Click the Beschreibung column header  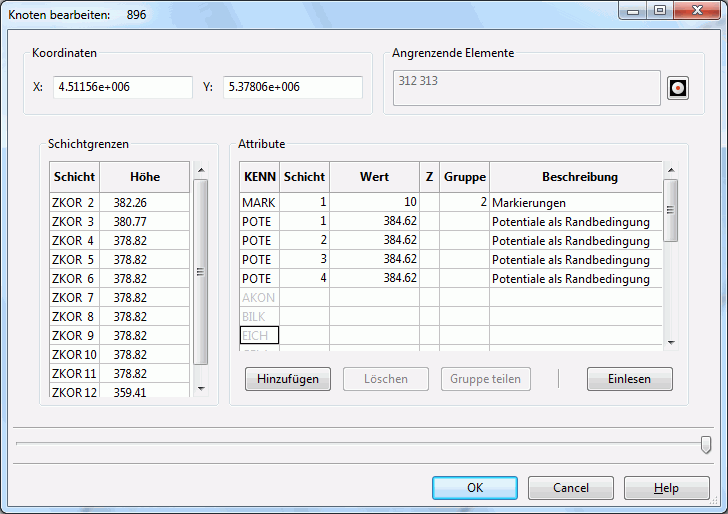coord(579,177)
